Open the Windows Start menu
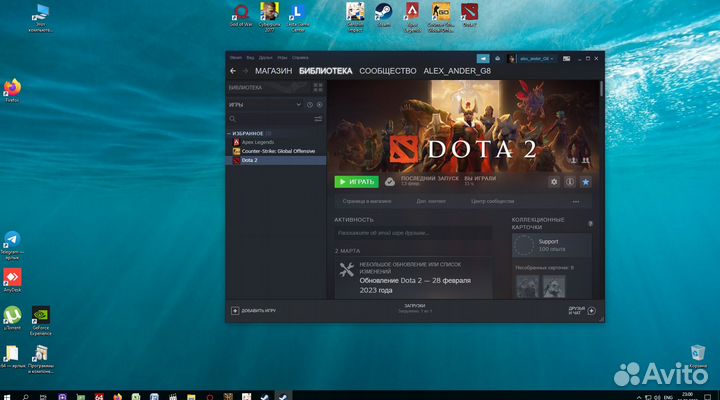The height and width of the screenshot is (400, 720). pos(7,396)
